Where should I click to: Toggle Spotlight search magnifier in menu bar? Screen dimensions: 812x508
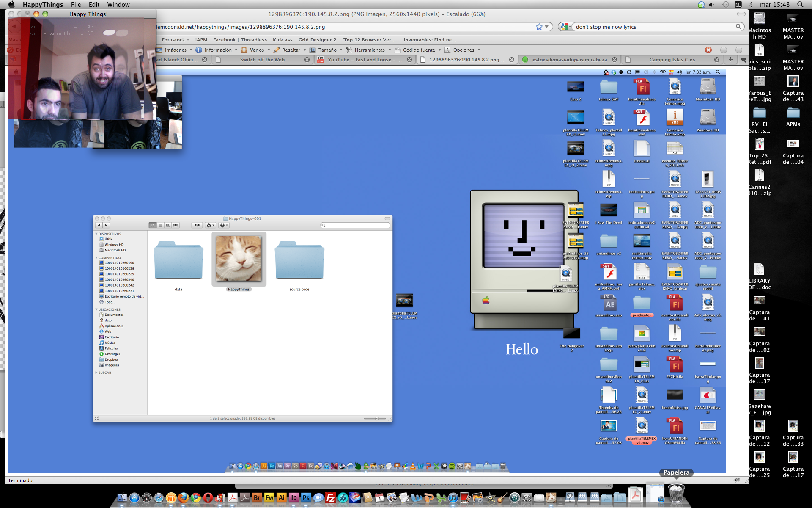click(800, 4)
